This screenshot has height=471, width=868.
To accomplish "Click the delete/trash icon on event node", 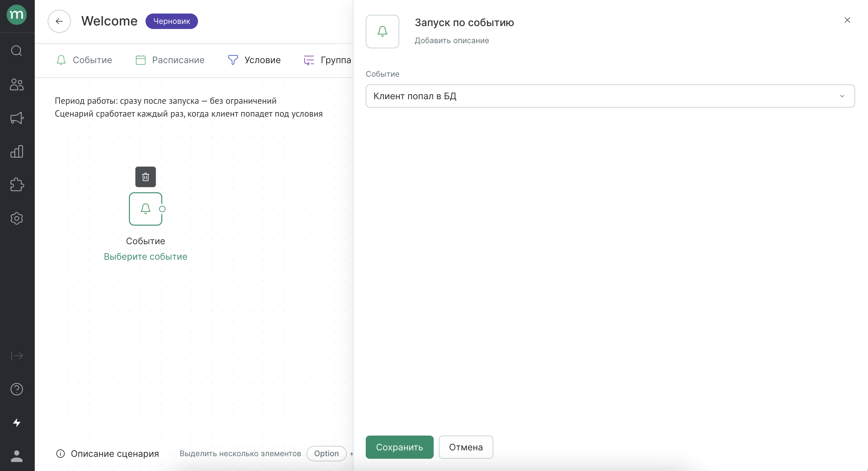I will pos(146,177).
